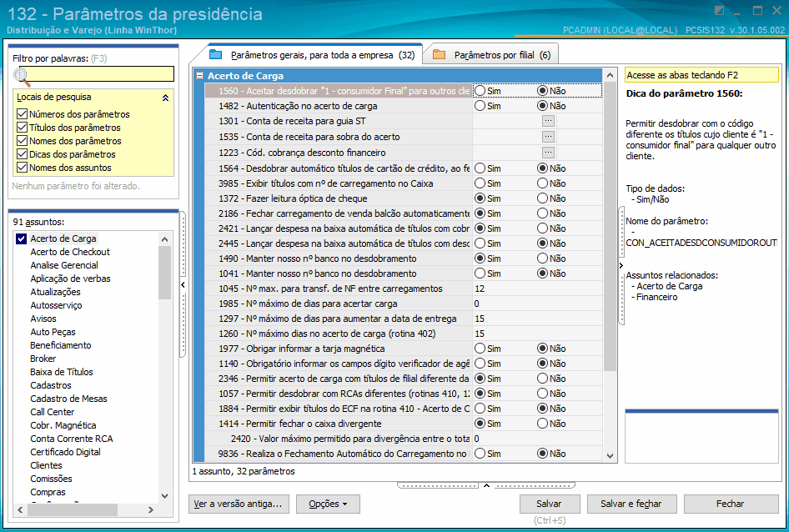Select 'Certificado Digital' subject
789x532 pixels.
pos(65,452)
